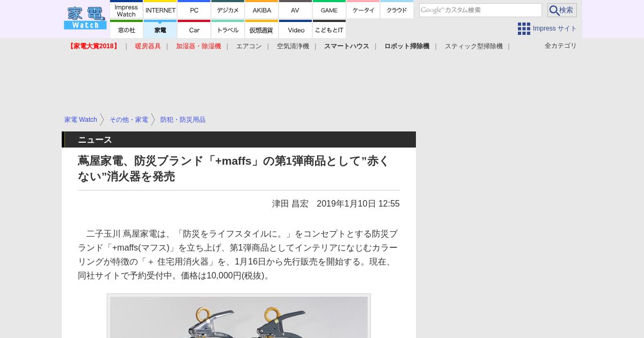Open the トラベル Watch tab
The width and height of the screenshot is (644, 338).
tap(228, 30)
